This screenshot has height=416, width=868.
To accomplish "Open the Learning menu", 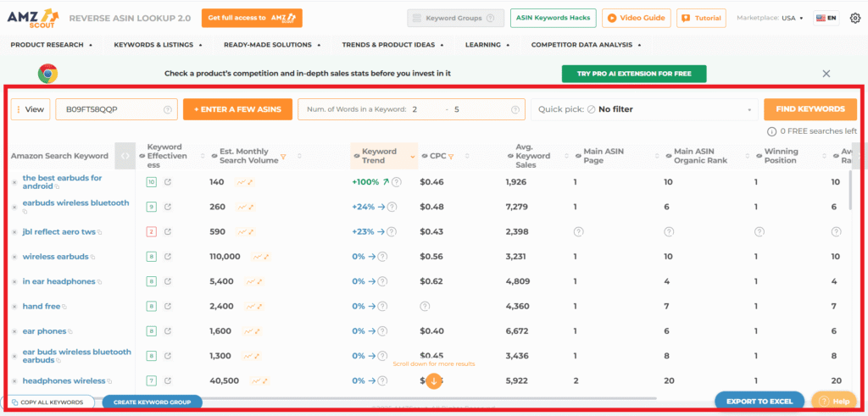I will coord(487,45).
